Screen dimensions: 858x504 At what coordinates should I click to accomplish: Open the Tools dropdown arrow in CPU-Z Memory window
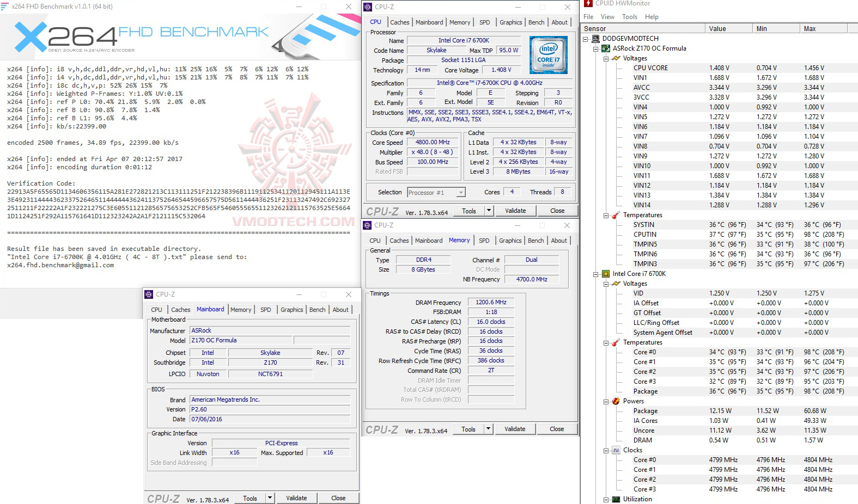coord(488,429)
